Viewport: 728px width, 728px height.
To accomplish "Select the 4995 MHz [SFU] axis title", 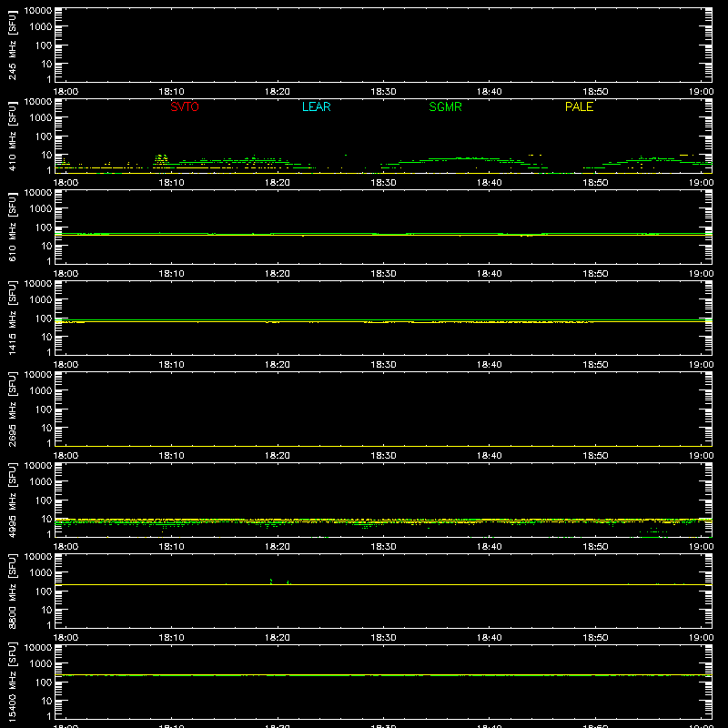I will 12,500.
